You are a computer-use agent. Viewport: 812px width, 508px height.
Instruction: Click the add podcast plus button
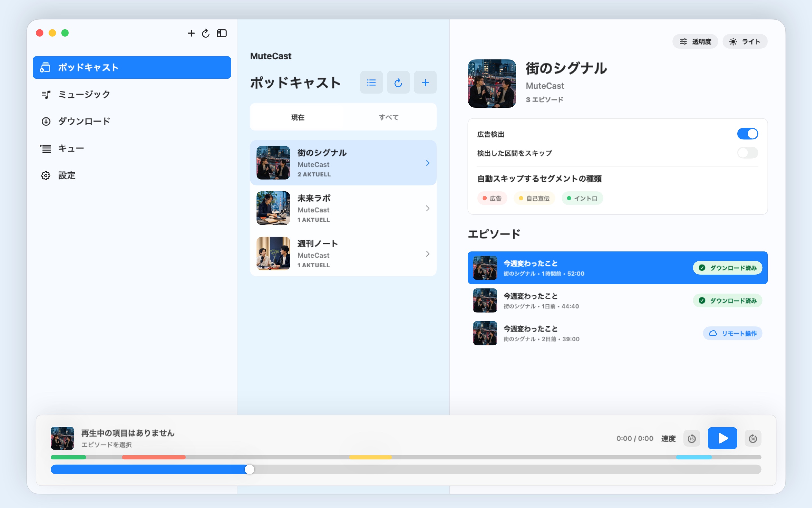tap(425, 82)
